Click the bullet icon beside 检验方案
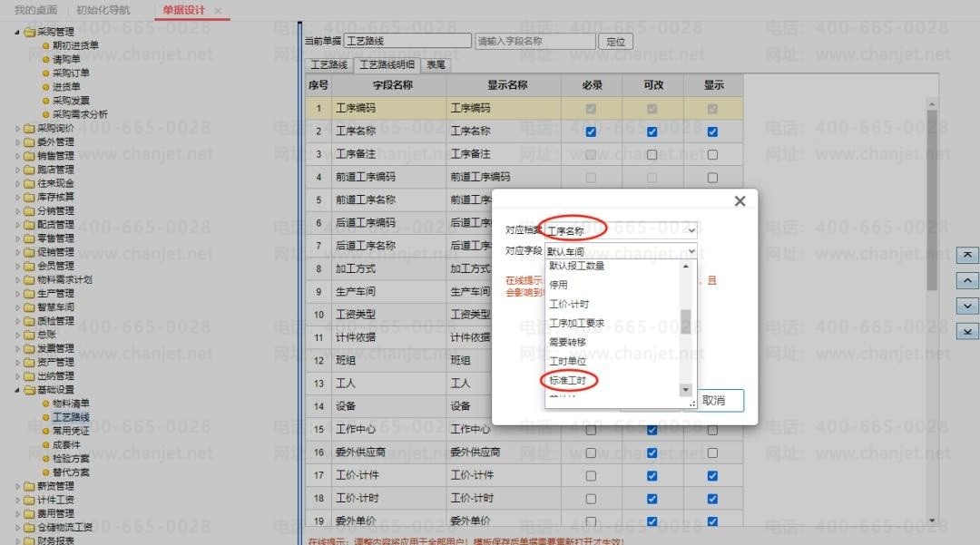980x545 pixels. [45, 458]
